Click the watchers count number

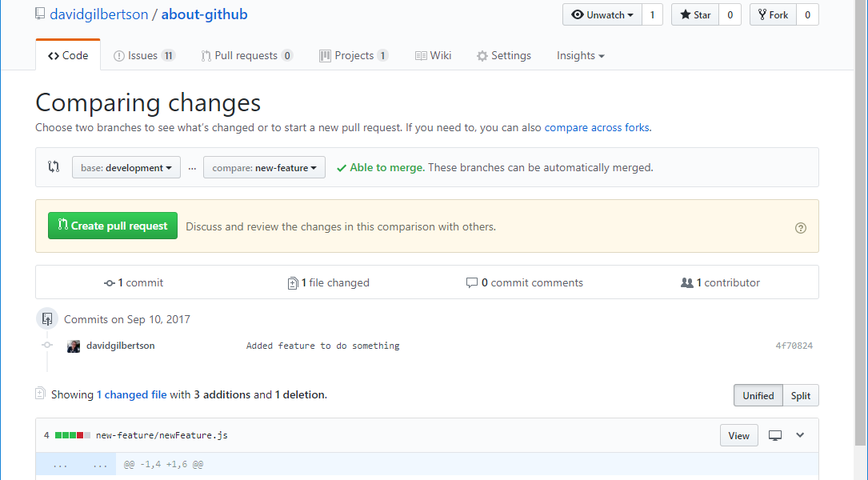point(652,15)
